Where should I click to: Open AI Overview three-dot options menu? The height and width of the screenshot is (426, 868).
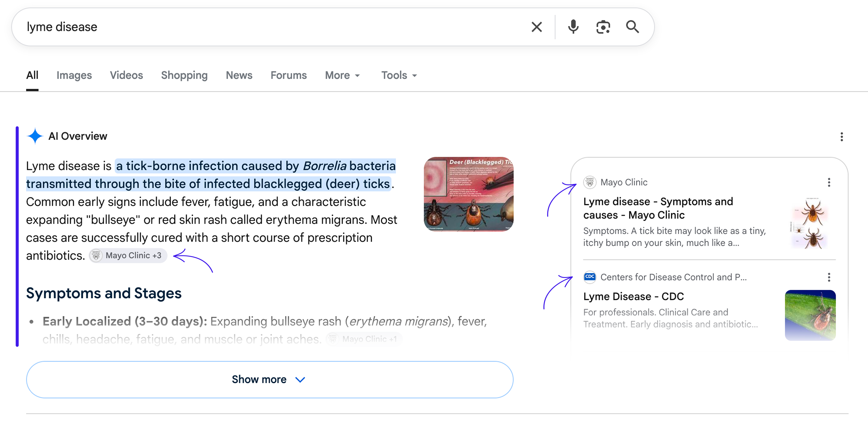pyautogui.click(x=841, y=137)
